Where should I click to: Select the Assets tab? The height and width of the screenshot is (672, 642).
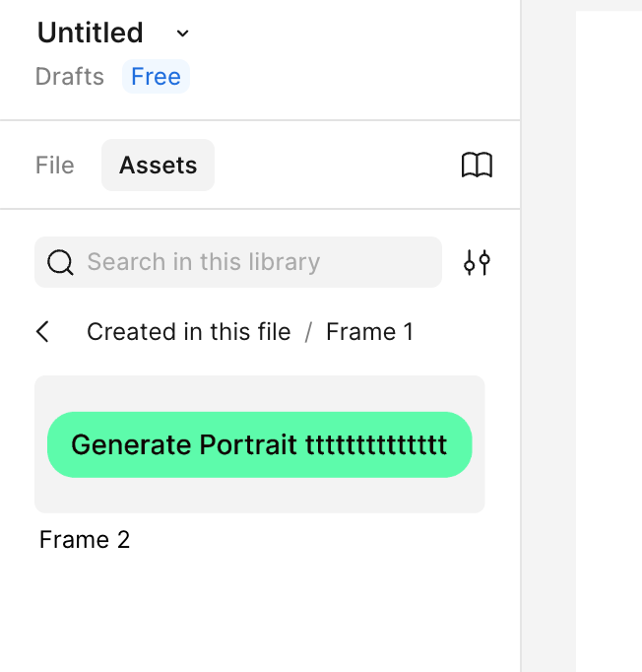coord(158,166)
